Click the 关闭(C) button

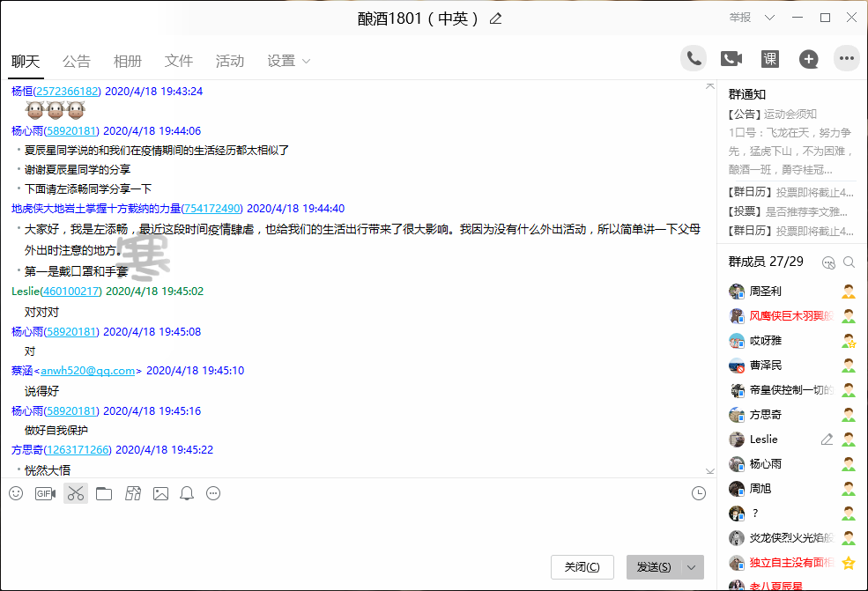[582, 567]
